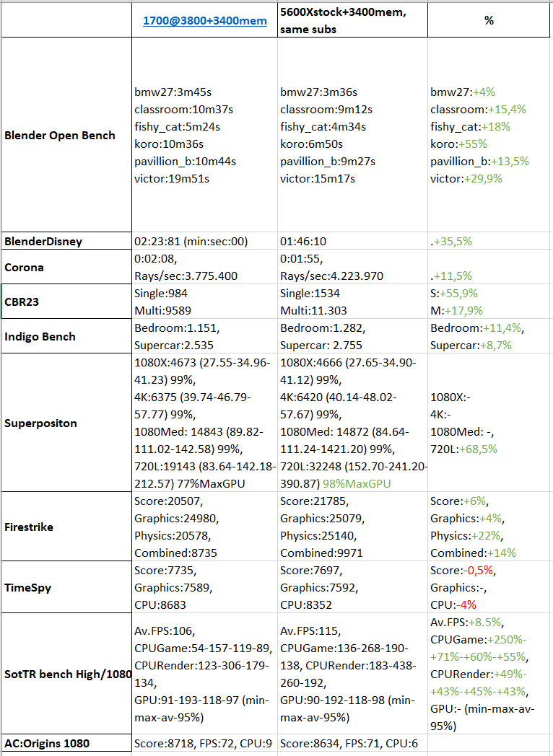Screen dimensions: 553x756
Task: Click the cell with Score:-0,5% result
Action: coord(490,587)
